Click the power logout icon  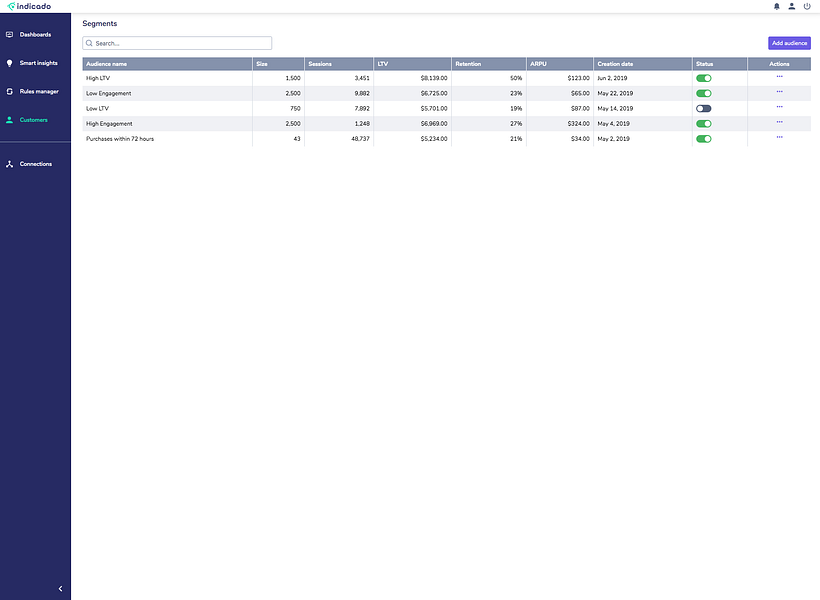[x=807, y=6]
